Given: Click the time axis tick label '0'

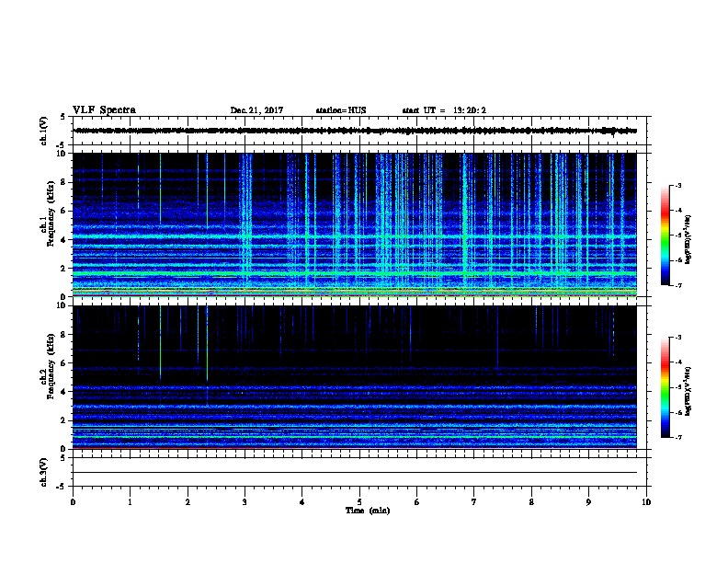Looking at the screenshot, I should [73, 502].
